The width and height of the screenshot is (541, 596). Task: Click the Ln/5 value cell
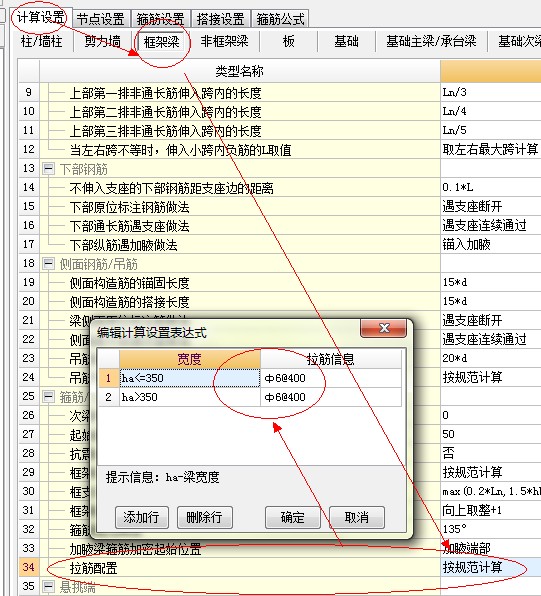pyautogui.click(x=491, y=130)
